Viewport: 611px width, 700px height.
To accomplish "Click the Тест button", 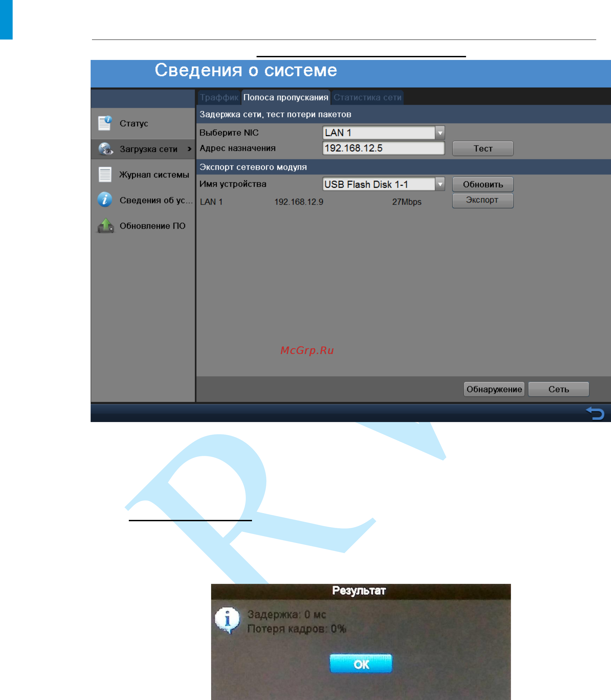I will [482, 149].
